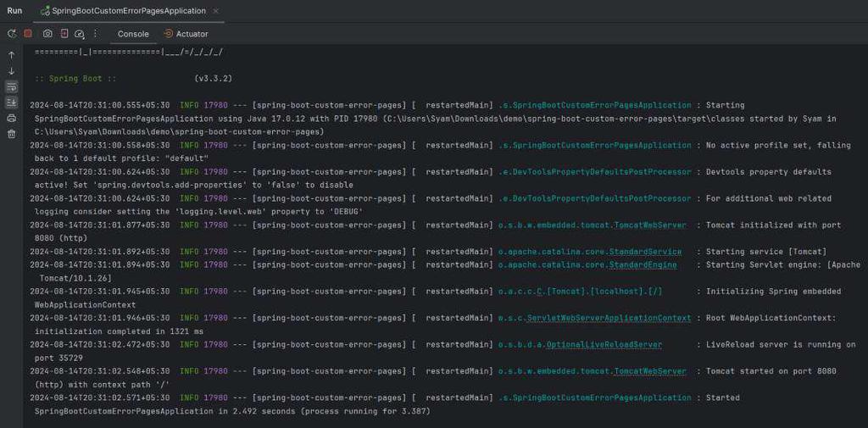Click the 'spring.devtools.add-properties' hint line

click(x=194, y=186)
